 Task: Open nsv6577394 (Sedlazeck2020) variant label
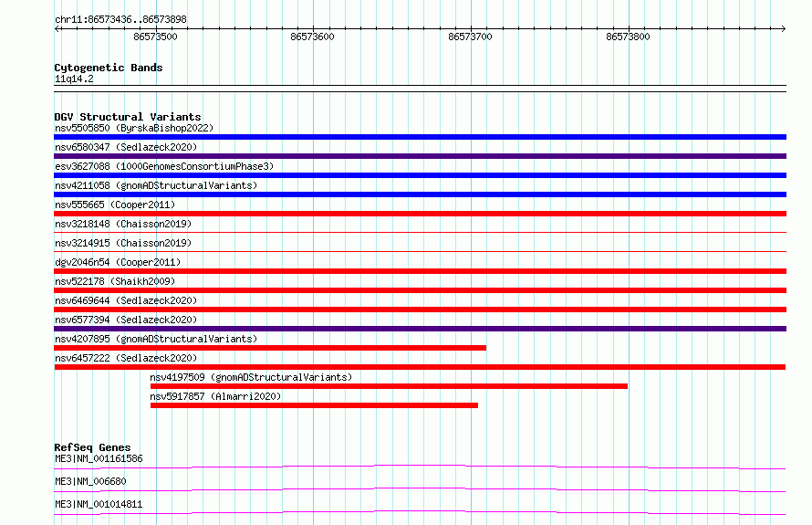tap(126, 320)
